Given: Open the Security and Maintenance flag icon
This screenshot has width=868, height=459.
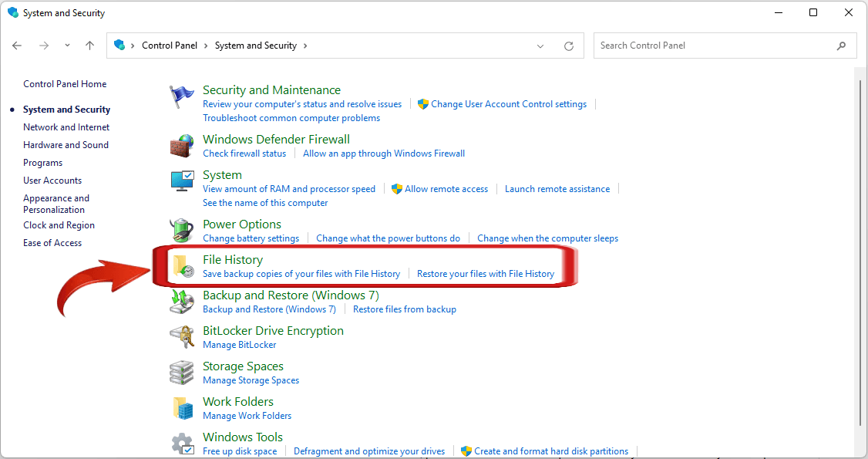Looking at the screenshot, I should click(x=182, y=96).
